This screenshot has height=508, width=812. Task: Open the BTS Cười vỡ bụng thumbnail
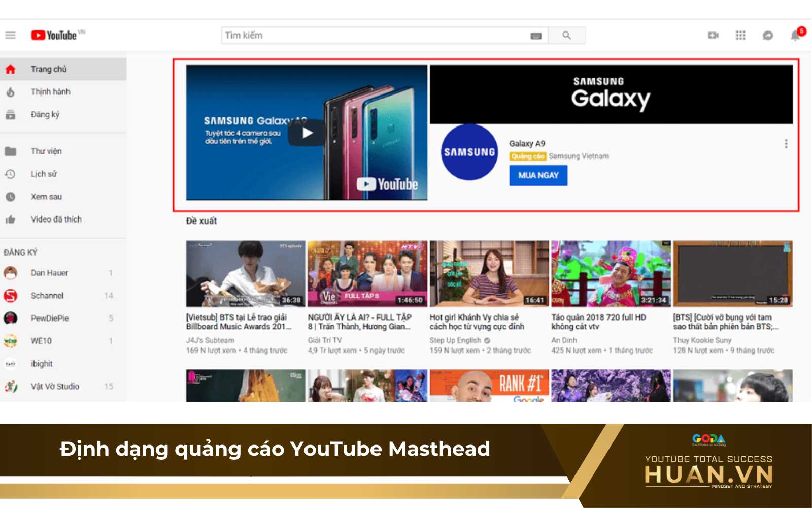[733, 274]
